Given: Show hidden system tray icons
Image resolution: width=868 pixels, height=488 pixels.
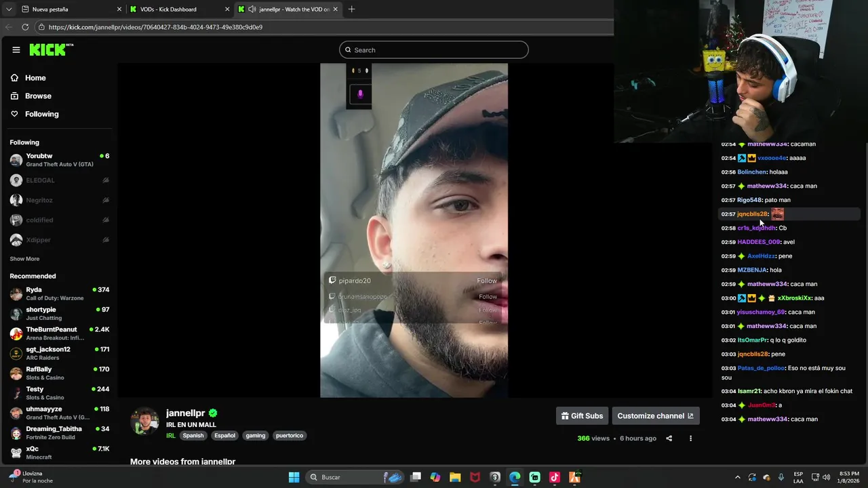Looking at the screenshot, I should point(738,477).
